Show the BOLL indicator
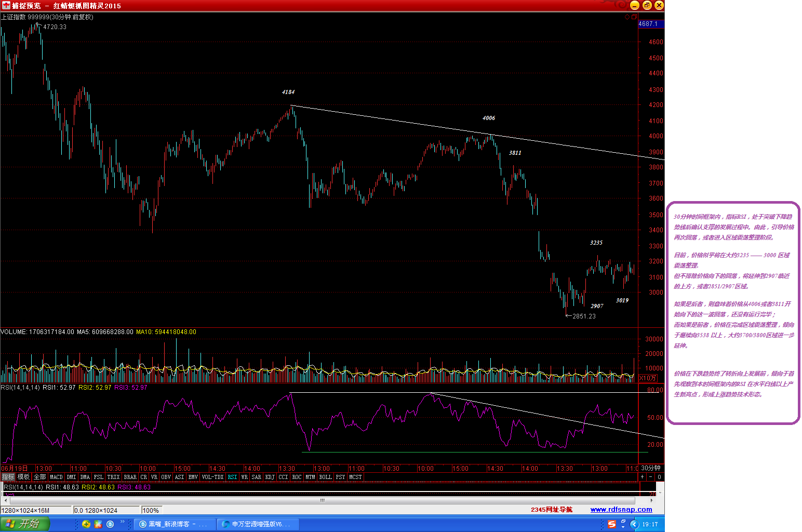Screen dimensions: 802x532 326,477
